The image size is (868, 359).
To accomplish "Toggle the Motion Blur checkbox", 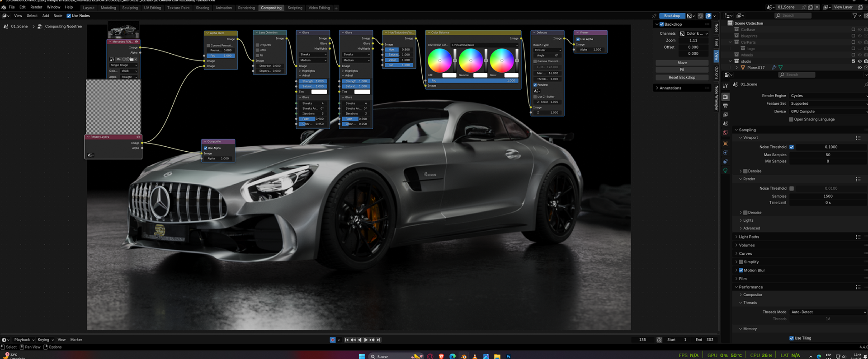I will pos(741,270).
